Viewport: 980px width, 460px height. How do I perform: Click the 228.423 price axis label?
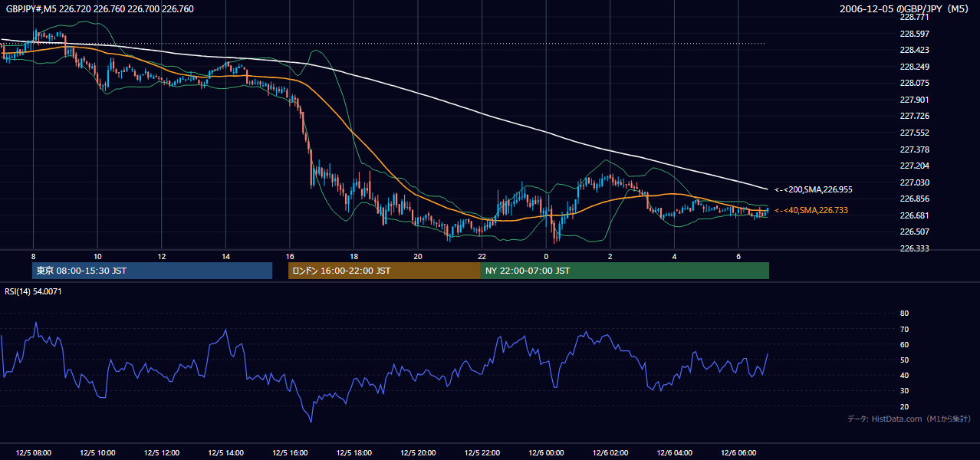click(x=913, y=50)
